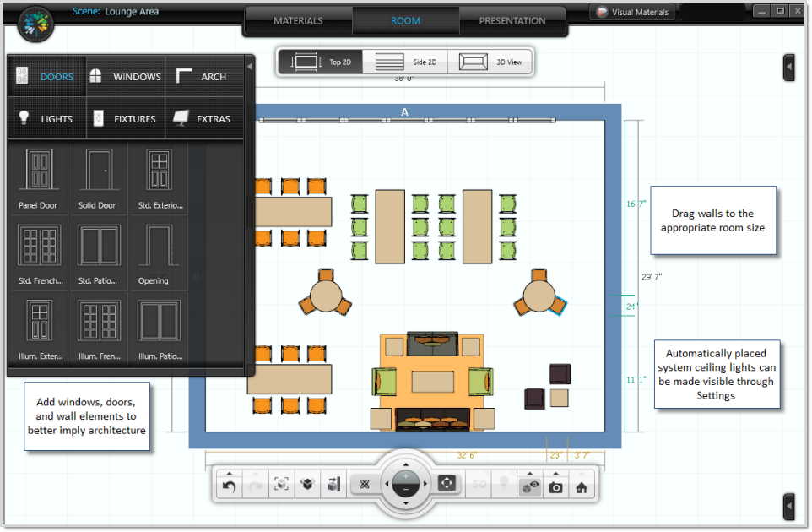Choose the Solid Door icon
Image resolution: width=812 pixels, height=532 pixels.
[x=97, y=179]
